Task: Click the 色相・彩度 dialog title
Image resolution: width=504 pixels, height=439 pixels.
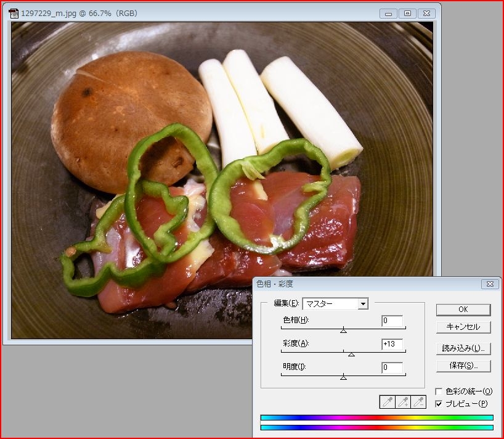Action: click(x=275, y=284)
